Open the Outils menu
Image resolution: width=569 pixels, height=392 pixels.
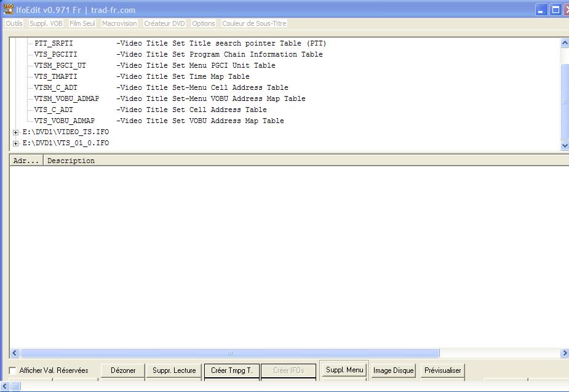click(x=14, y=23)
